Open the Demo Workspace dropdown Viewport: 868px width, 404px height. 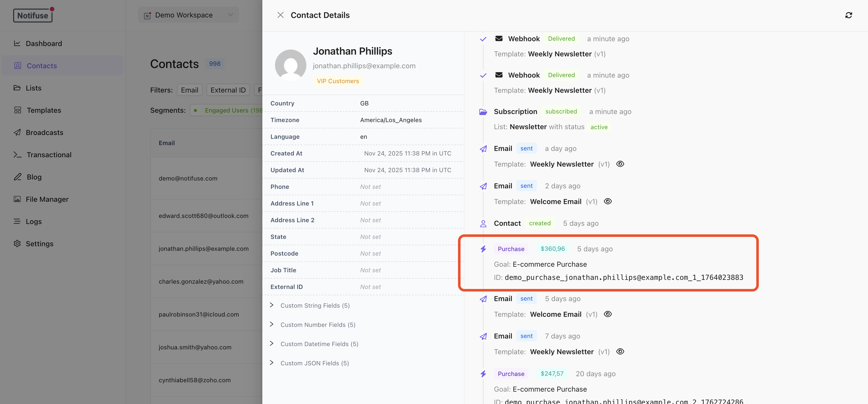pos(188,15)
